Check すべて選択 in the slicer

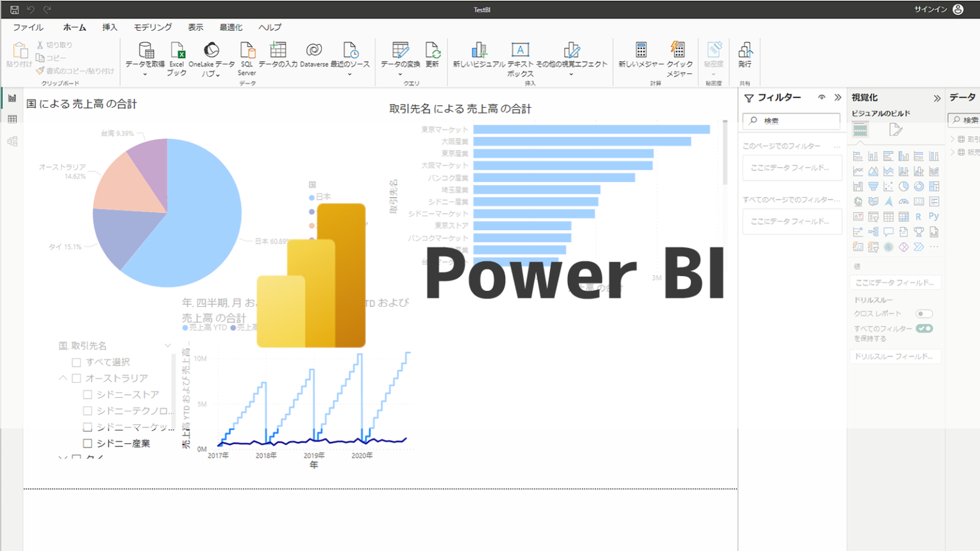click(x=77, y=362)
